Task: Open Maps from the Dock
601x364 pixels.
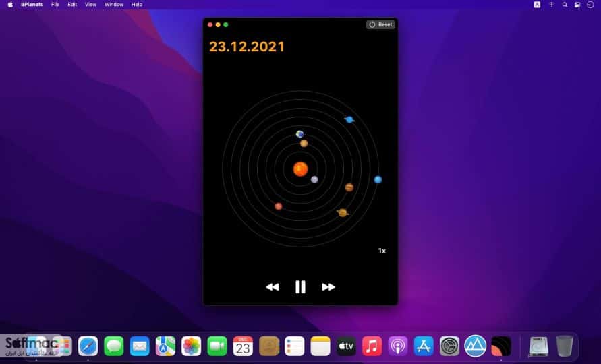Action: coord(165,346)
